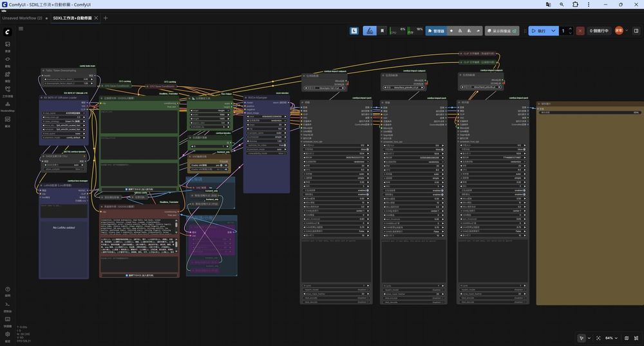The height and width of the screenshot is (346, 644).
Task: Click the orange user avatar
Action: (618, 30)
